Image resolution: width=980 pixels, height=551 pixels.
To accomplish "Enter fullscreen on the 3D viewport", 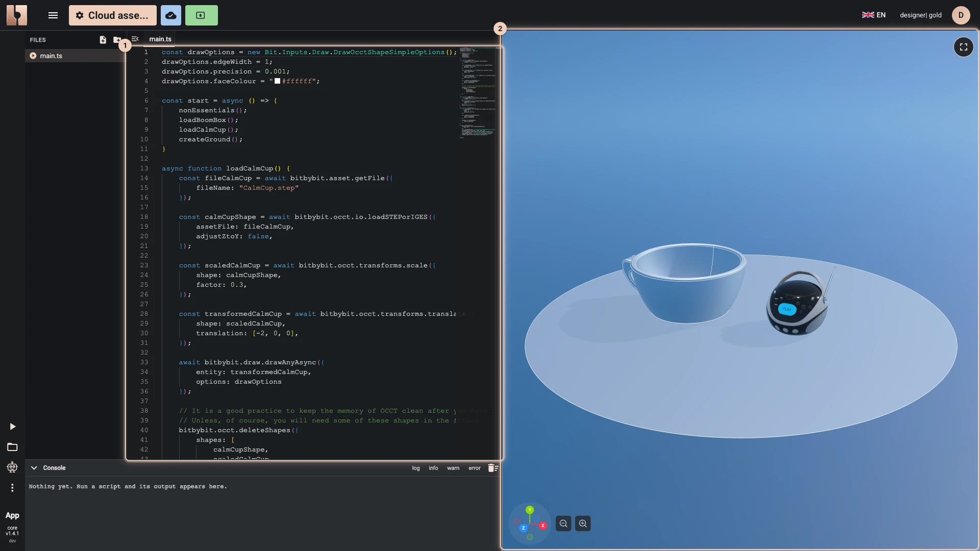I will click(964, 47).
